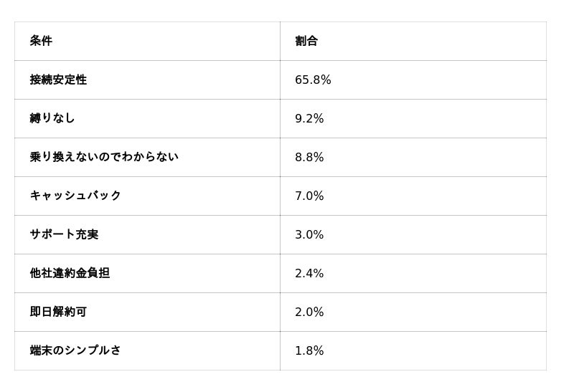
Task: Select the 接続安定性 cell
Action: coord(58,80)
